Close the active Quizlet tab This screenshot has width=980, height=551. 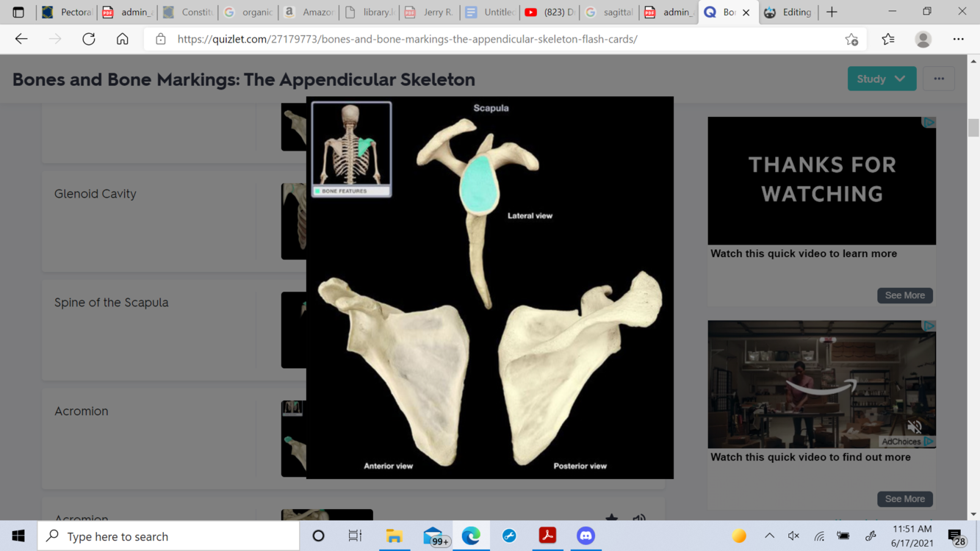click(x=746, y=12)
